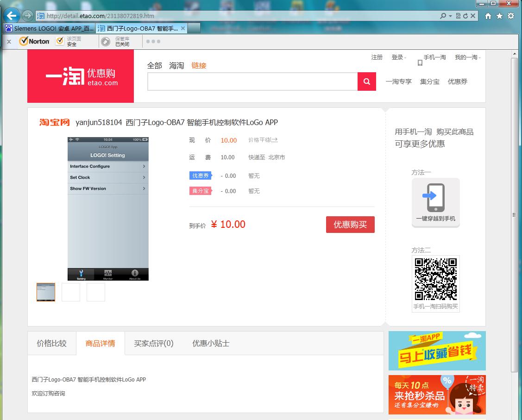Screen dimensions: 522x420
Task: Click the main LOGO! Setting product image
Action: click(x=108, y=209)
